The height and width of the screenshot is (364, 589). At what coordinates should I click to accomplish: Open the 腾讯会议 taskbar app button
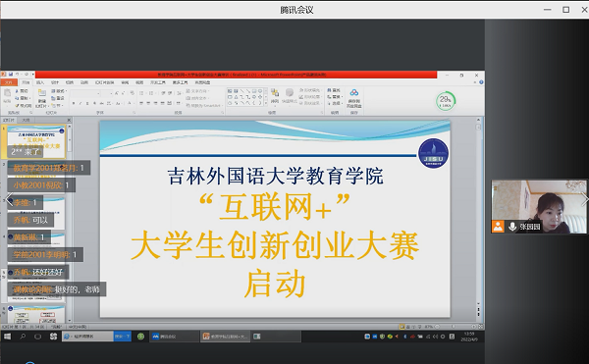(175, 337)
